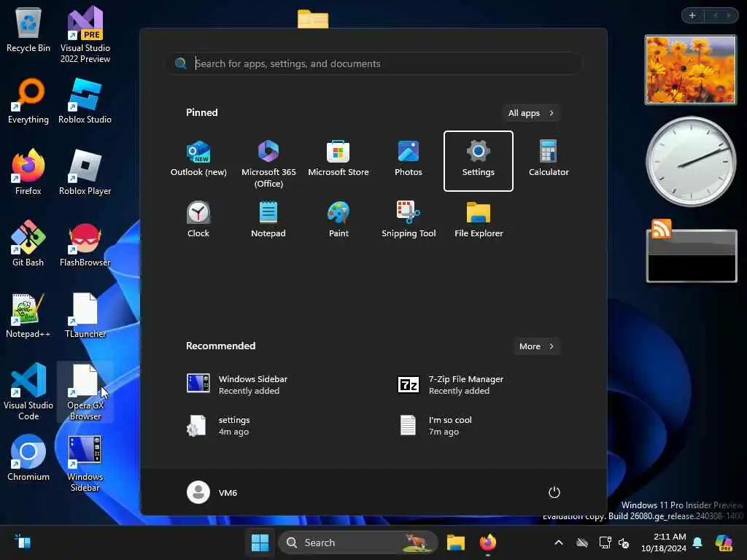Launch Notepad from pinned apps
This screenshot has height=560, width=747.
[268, 220]
